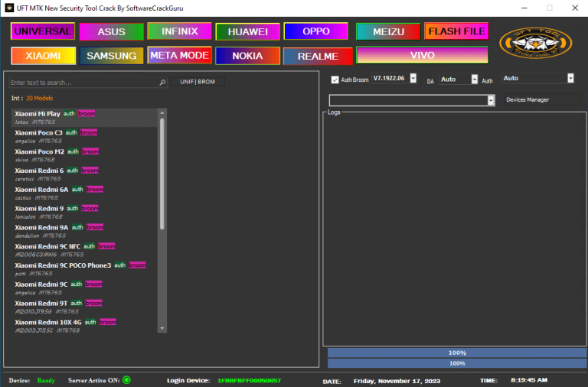Viewport: 588px width, 387px height.
Task: Expand the V7.1922.06 version dropdown
Action: (413, 78)
